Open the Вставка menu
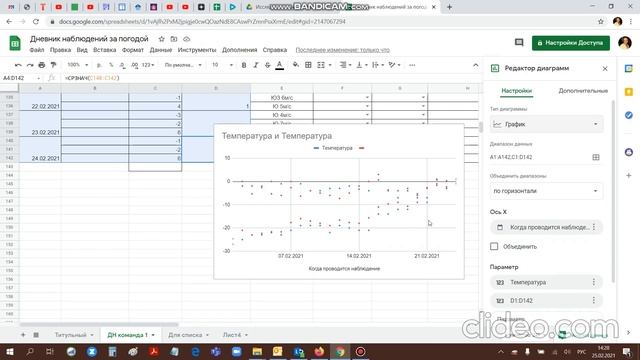The height and width of the screenshot is (360, 640). tap(104, 50)
